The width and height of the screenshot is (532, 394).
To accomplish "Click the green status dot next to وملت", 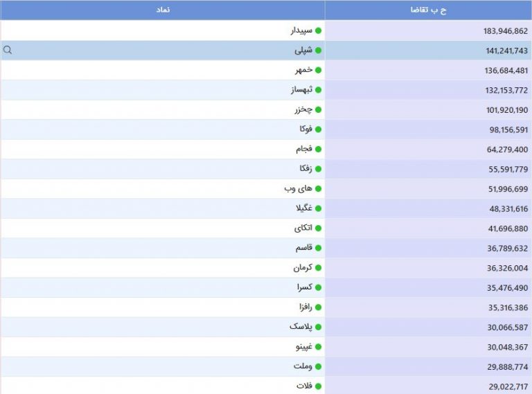I will click(x=318, y=366).
